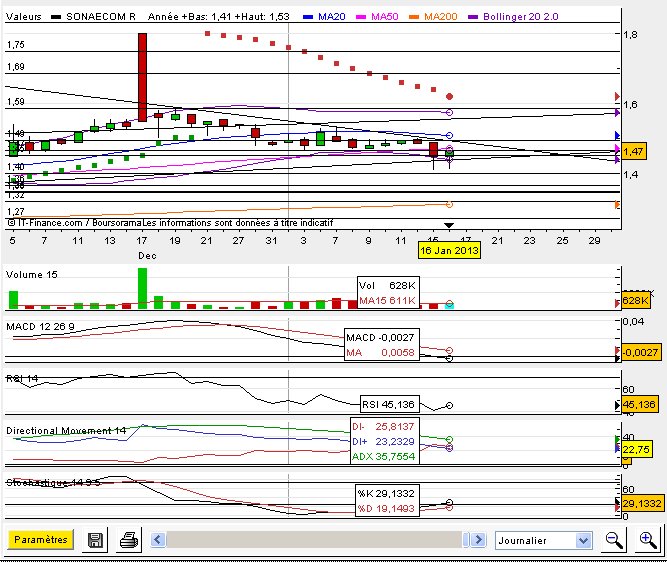Click the 22,75 directional value tag
The image size is (667, 562).
point(636,449)
